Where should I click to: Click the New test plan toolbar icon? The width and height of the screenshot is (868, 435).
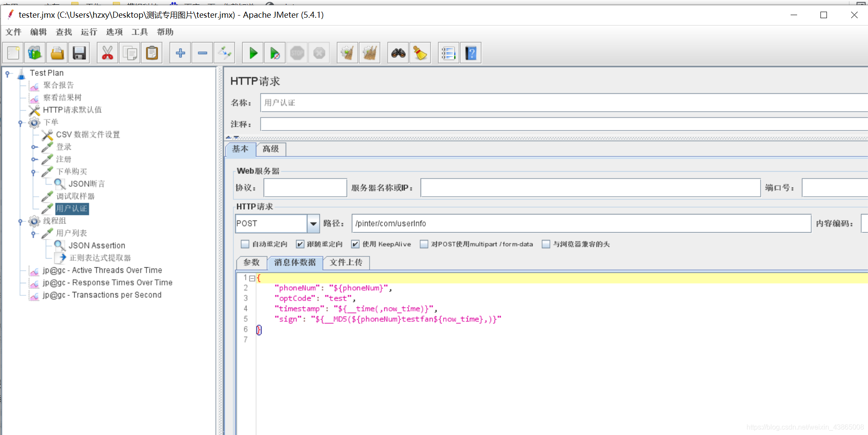13,53
